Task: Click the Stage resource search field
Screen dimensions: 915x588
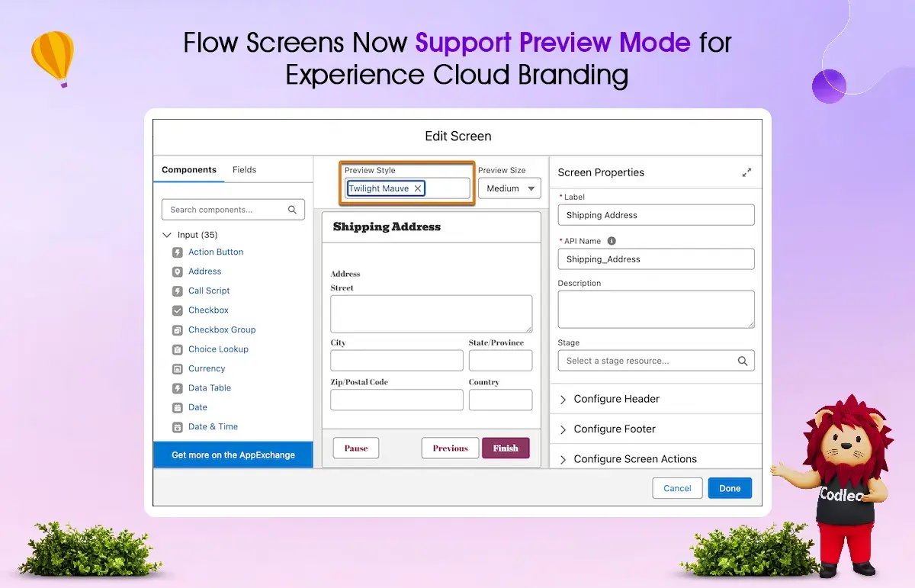Action: [650, 361]
